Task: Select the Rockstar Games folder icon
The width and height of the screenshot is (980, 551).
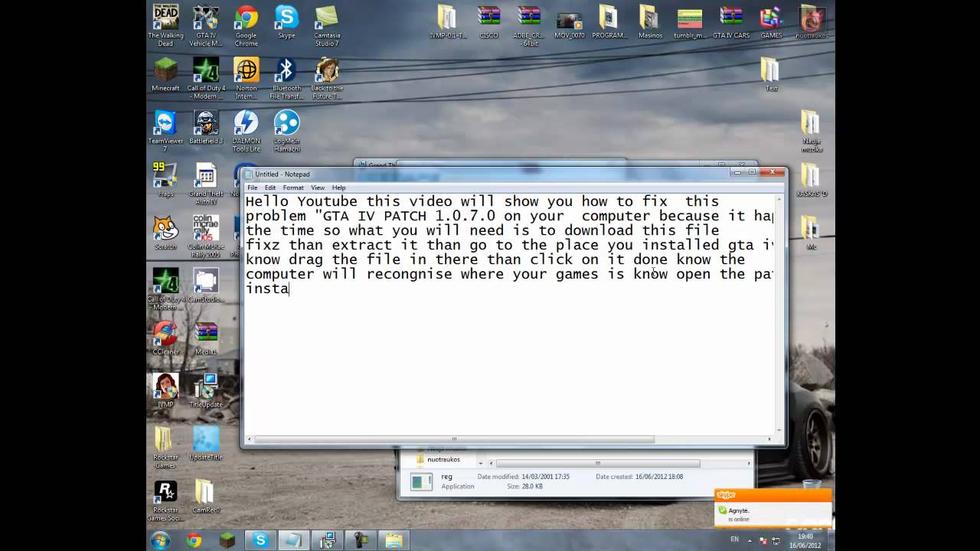Action: tap(165, 448)
